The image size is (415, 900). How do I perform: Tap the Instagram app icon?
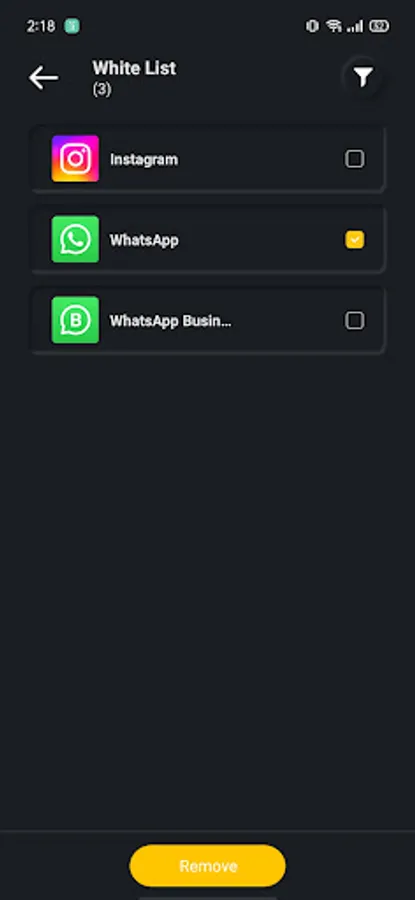(75, 158)
